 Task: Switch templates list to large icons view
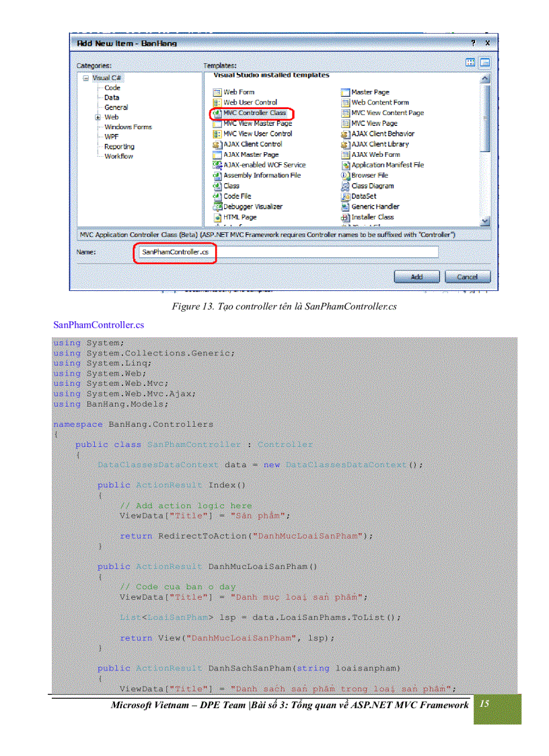point(469,62)
